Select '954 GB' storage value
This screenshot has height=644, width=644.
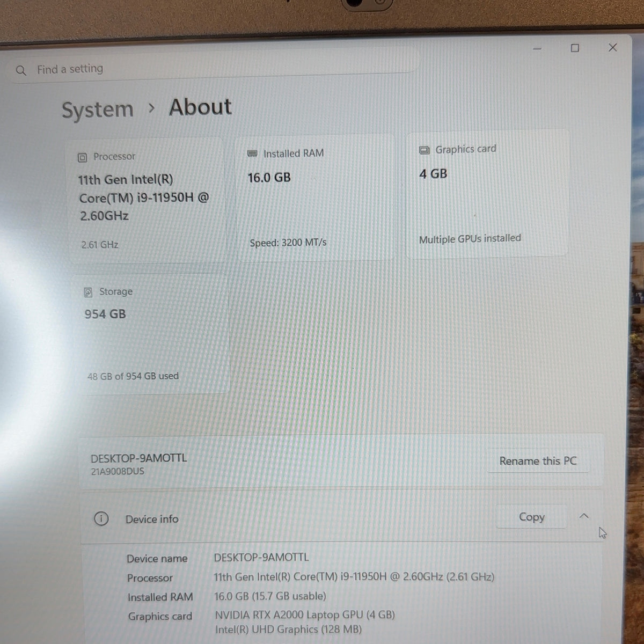pyautogui.click(x=105, y=314)
